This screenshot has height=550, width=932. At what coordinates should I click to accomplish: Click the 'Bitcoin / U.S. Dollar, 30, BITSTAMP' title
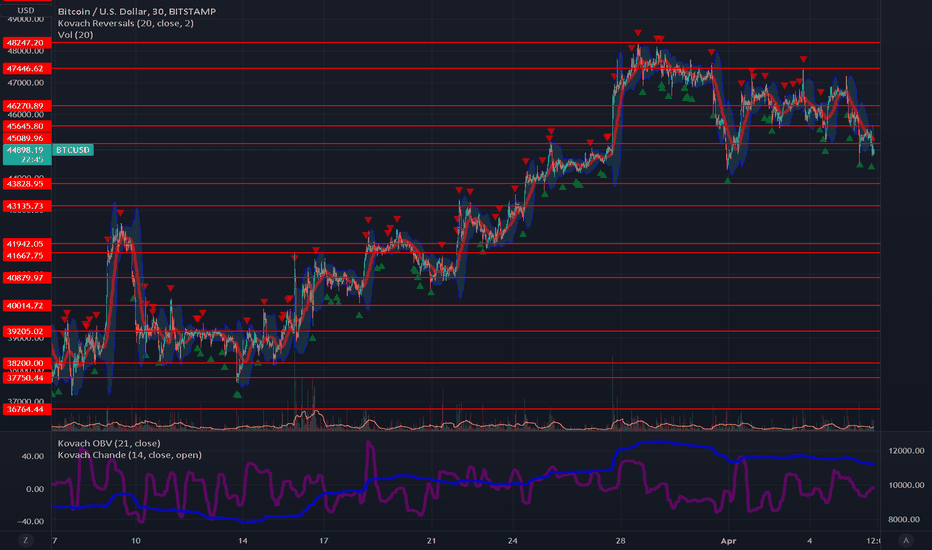pyautogui.click(x=137, y=11)
